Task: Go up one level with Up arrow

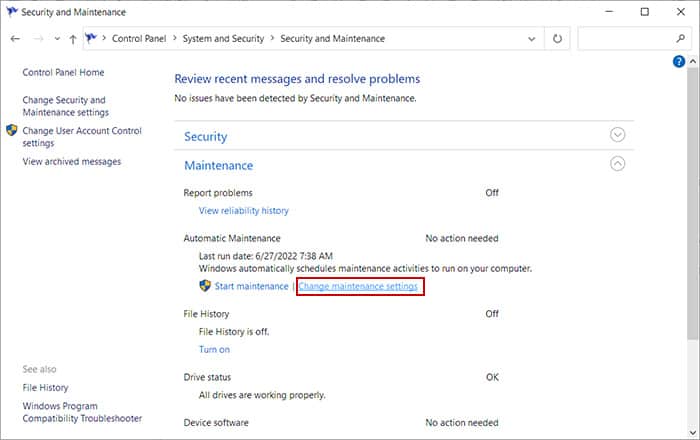Action: [x=73, y=39]
